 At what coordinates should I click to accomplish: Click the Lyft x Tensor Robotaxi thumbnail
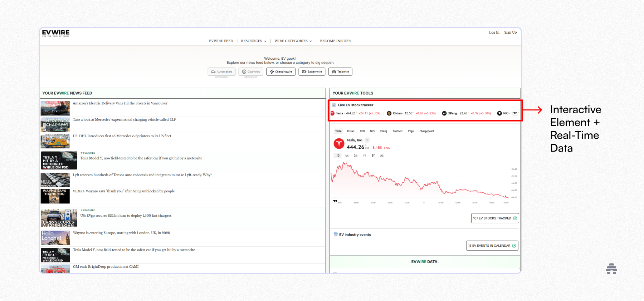click(55, 180)
